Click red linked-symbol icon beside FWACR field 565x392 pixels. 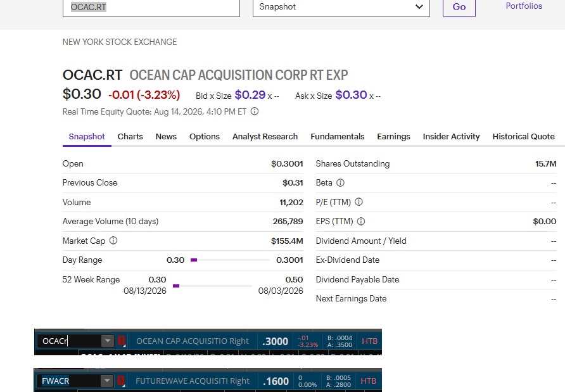(121, 381)
